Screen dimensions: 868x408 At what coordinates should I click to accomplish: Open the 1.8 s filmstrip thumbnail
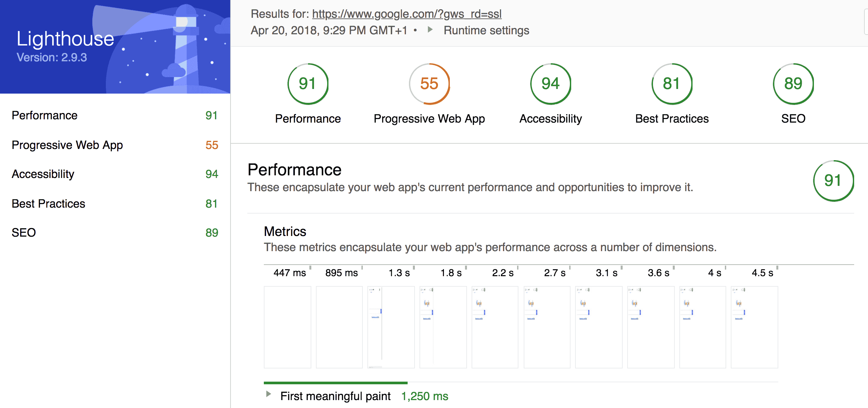click(x=443, y=327)
